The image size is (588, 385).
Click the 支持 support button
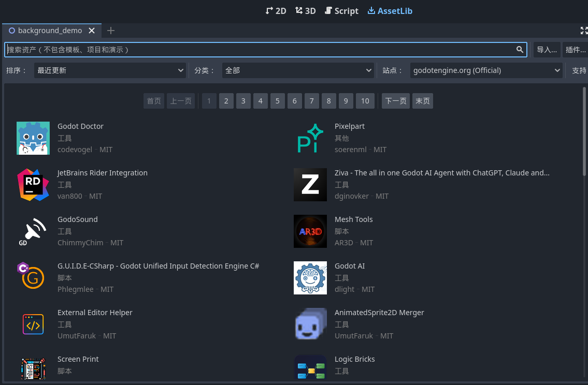point(579,70)
